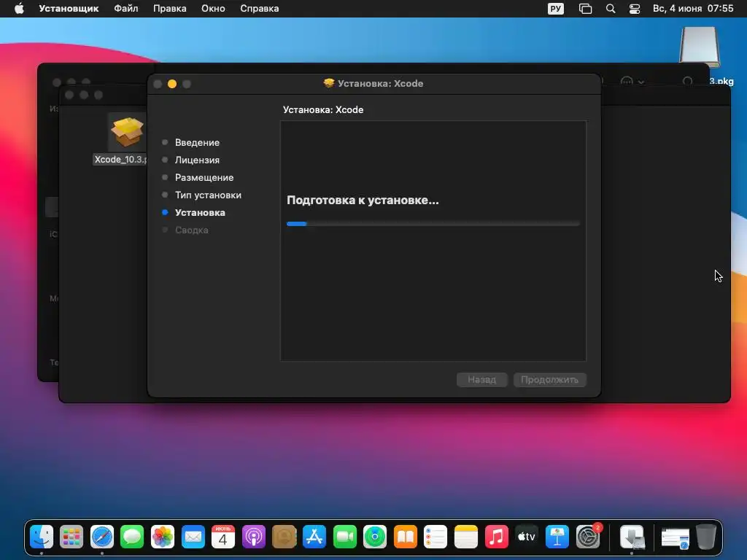Open Photos from the Dock
Screen dimensions: 747x560
pos(163,537)
